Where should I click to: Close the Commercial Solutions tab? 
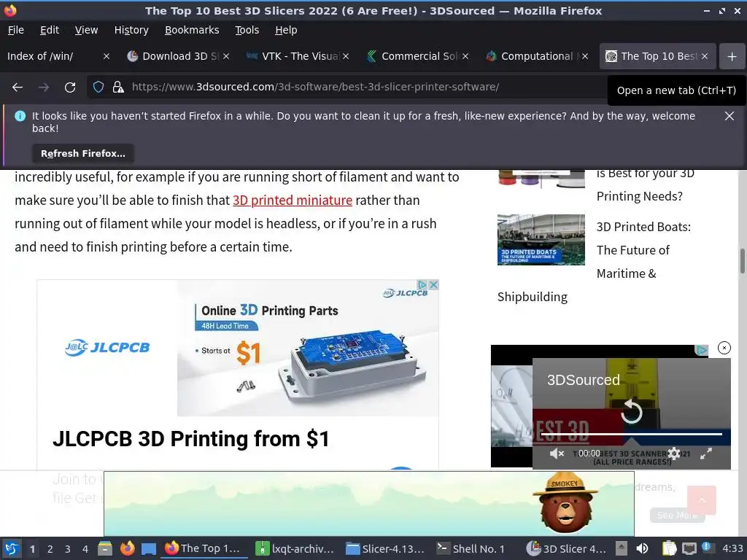465,56
